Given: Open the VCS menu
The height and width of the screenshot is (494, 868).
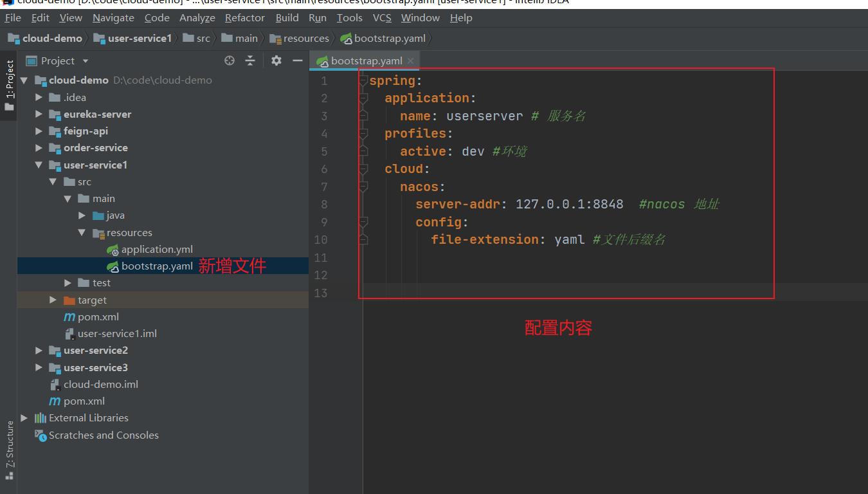Looking at the screenshot, I should point(382,18).
